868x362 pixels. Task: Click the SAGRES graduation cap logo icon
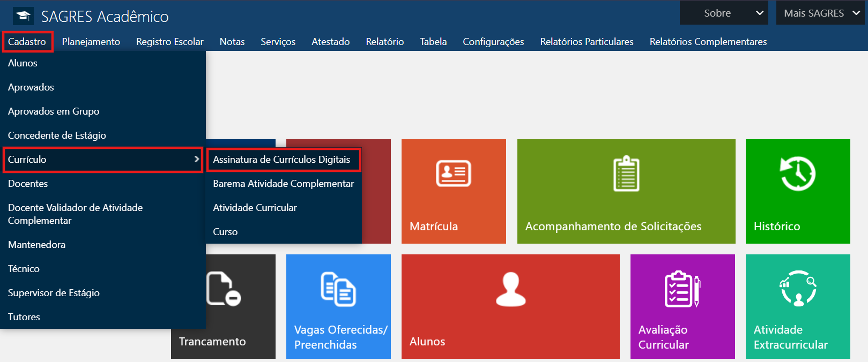point(23,16)
